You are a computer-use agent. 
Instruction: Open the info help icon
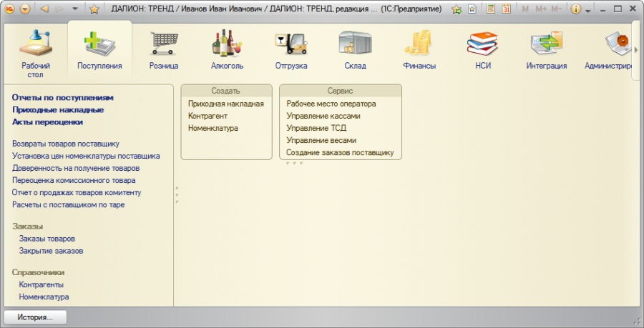click(576, 9)
